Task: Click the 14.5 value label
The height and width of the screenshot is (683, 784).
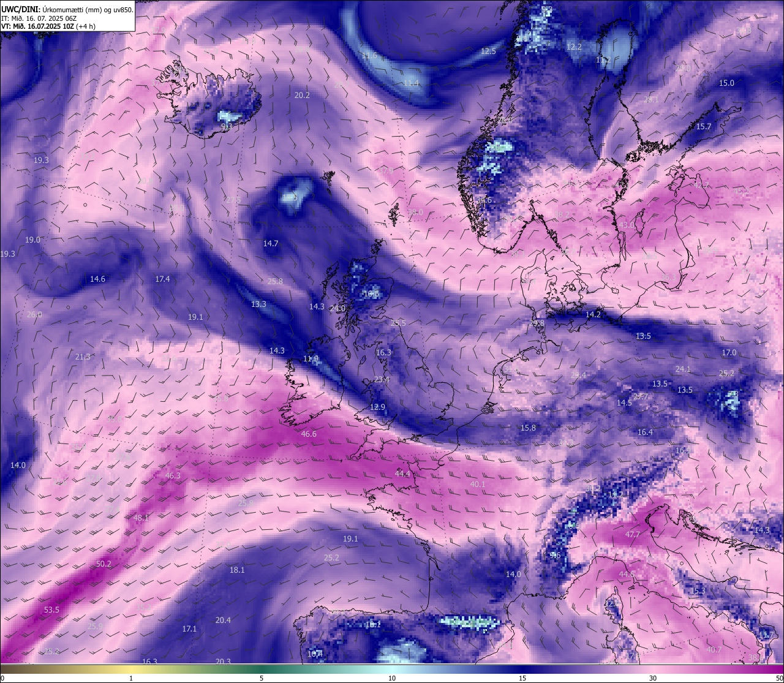Action: (624, 402)
